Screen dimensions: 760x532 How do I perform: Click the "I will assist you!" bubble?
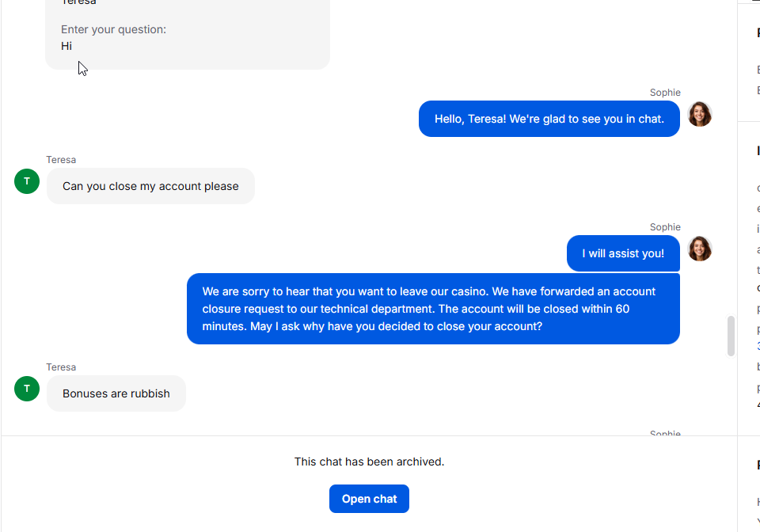click(x=623, y=253)
